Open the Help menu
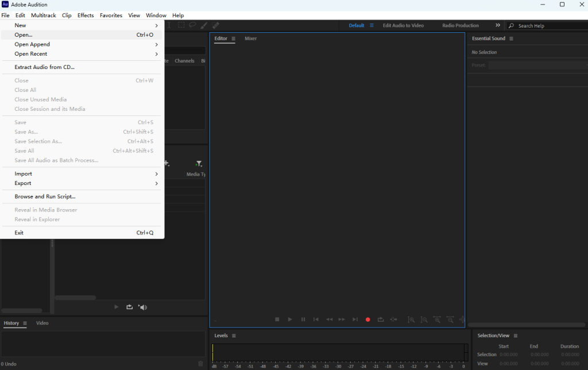588x370 pixels. click(x=178, y=15)
